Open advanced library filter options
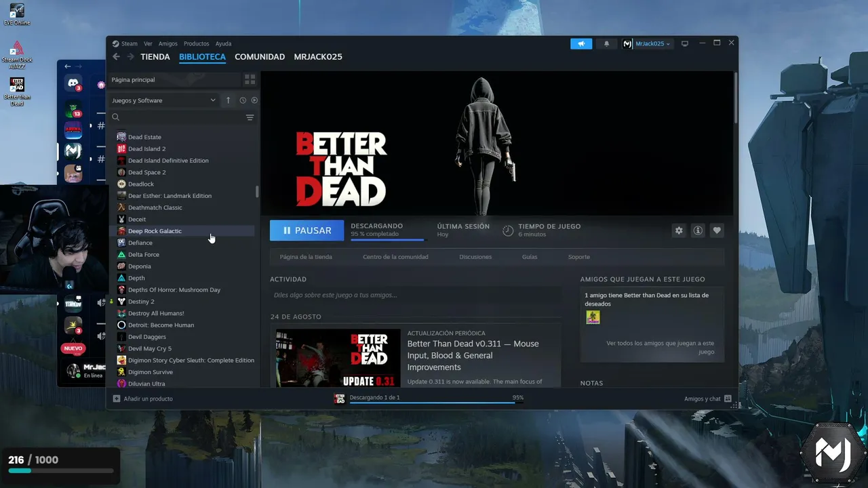Image resolution: width=868 pixels, height=488 pixels. [250, 117]
